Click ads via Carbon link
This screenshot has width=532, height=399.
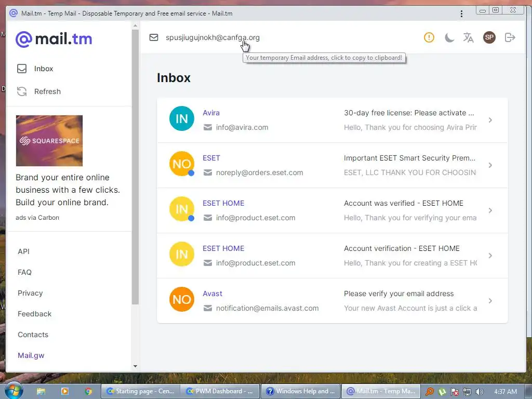37,218
